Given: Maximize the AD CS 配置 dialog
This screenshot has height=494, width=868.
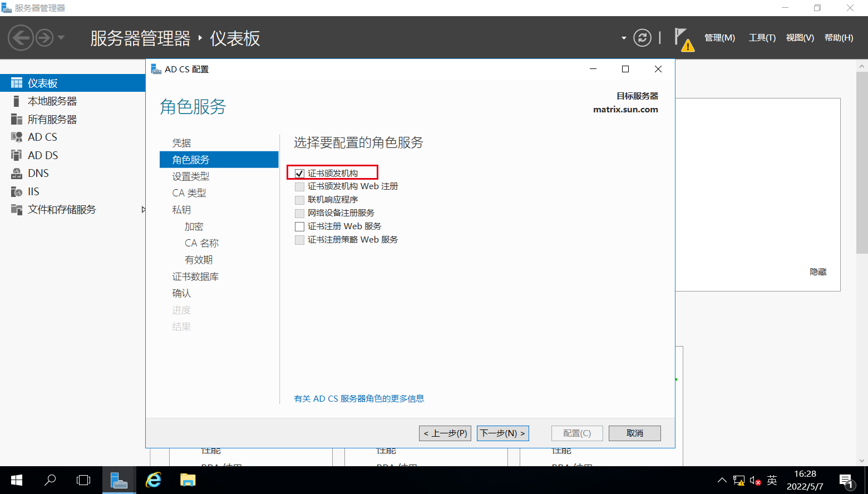Looking at the screenshot, I should pyautogui.click(x=625, y=69).
